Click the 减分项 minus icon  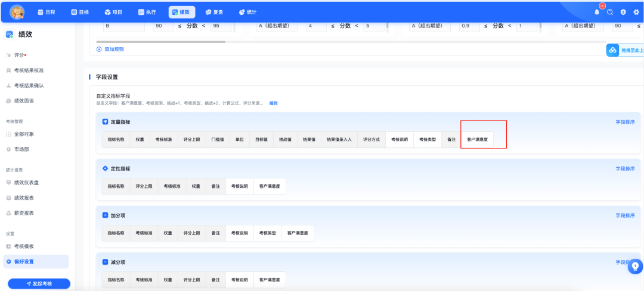106,262
